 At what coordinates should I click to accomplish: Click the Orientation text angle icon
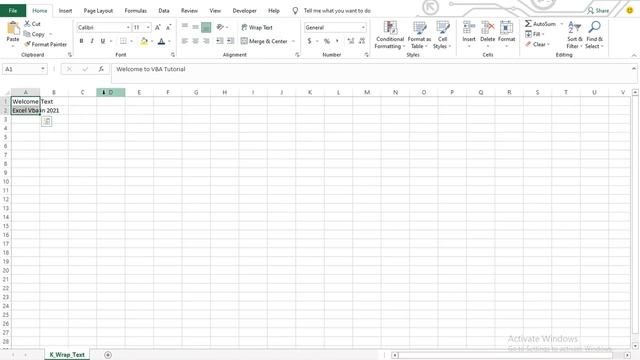pos(220,27)
